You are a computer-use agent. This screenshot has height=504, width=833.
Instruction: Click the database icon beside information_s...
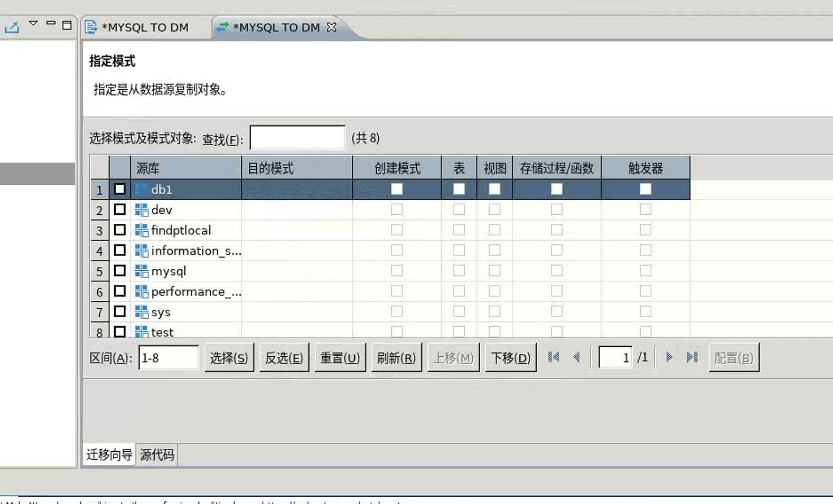click(141, 251)
